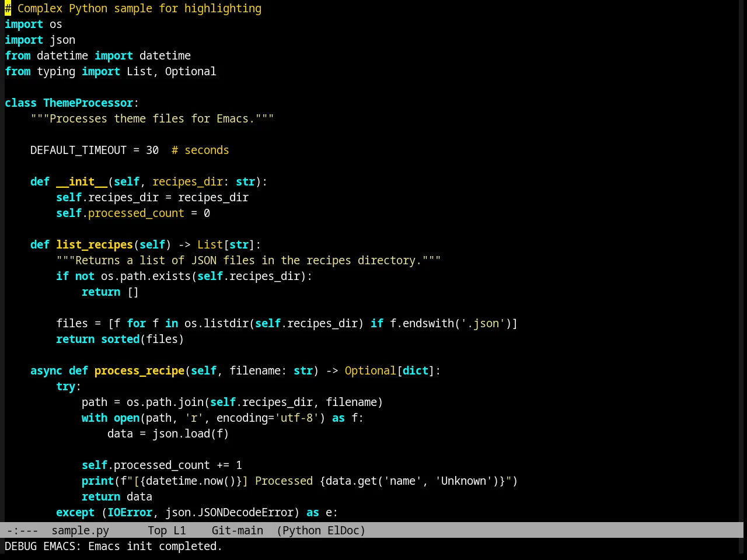Click the 'return data' line
747x560 pixels.
point(117,496)
